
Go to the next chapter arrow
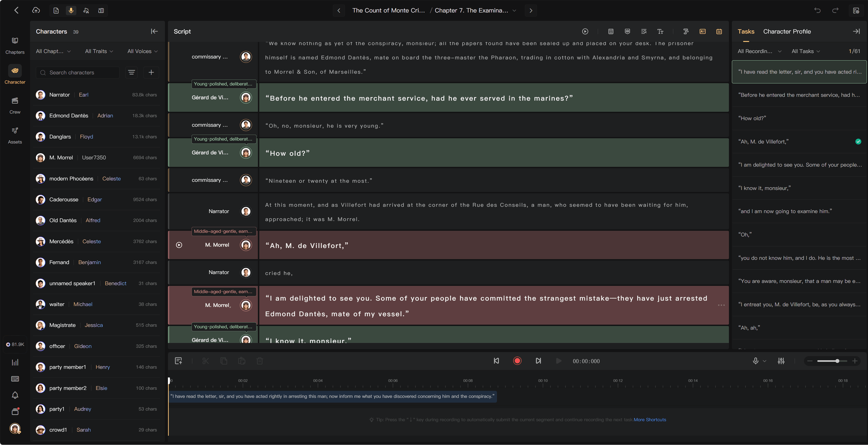531,10
